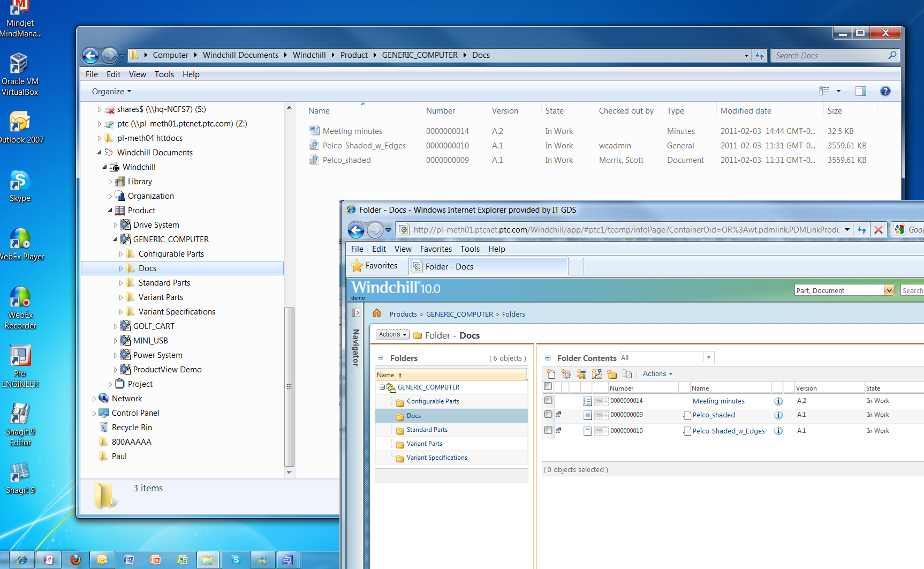Select the Folder - Docs browser tab
The image size is (924, 569).
(x=488, y=266)
